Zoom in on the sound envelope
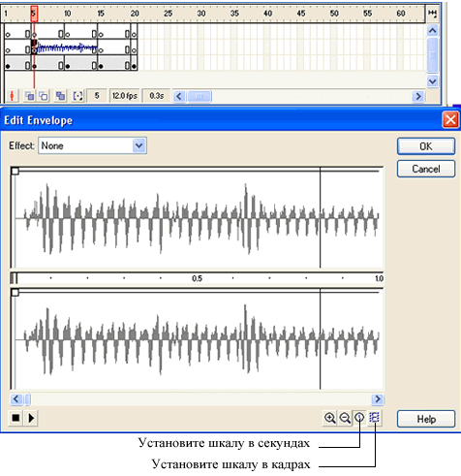This screenshot has height=476, width=461. coord(329,418)
